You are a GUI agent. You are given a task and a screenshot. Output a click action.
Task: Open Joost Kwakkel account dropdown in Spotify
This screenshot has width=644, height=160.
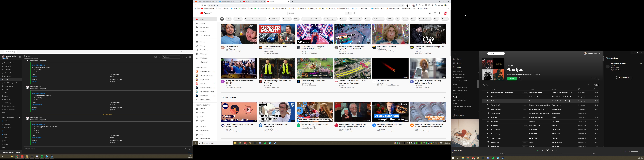600,53
